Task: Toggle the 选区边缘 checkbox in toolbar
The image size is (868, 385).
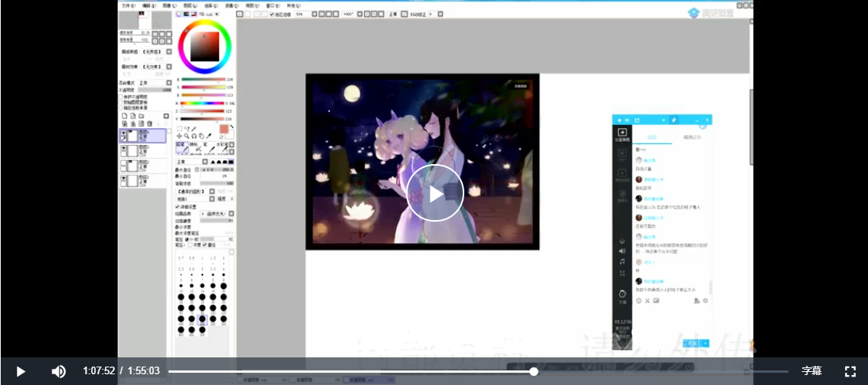Action: coord(272,15)
